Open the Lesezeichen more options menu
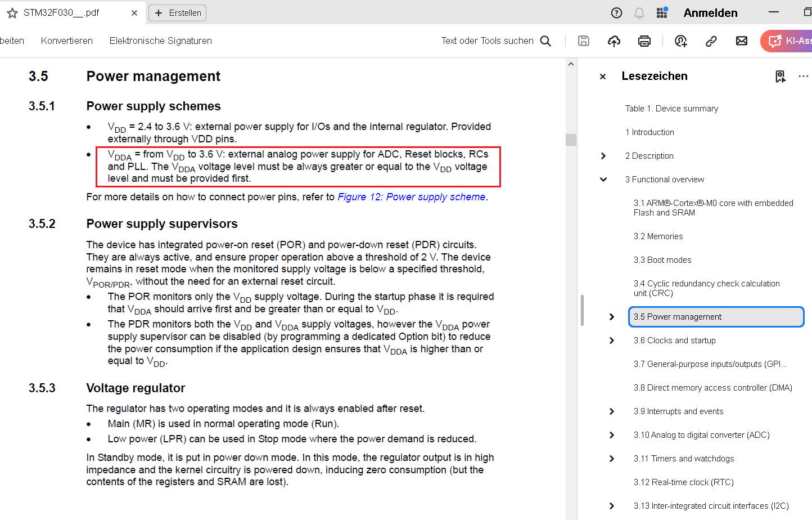 [x=803, y=77]
